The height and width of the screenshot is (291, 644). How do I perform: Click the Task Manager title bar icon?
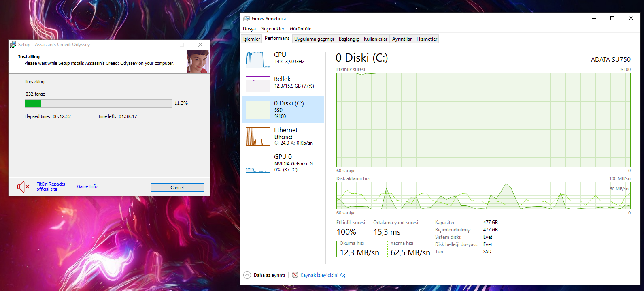point(246,19)
